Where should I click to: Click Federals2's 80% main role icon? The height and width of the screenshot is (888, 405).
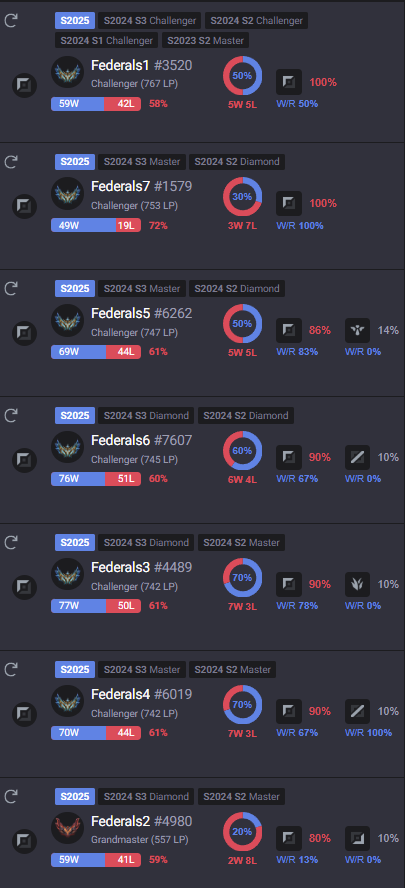[289, 838]
